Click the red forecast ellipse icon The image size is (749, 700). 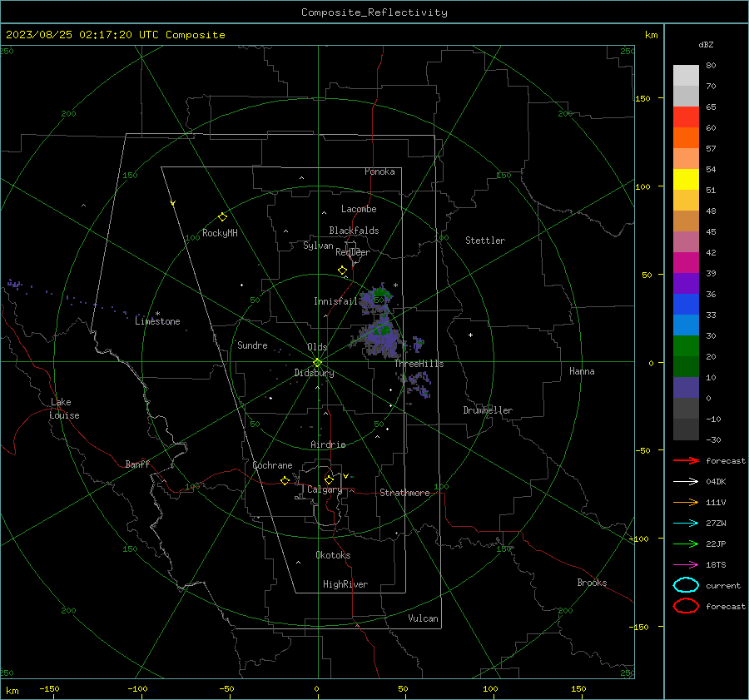coord(686,606)
